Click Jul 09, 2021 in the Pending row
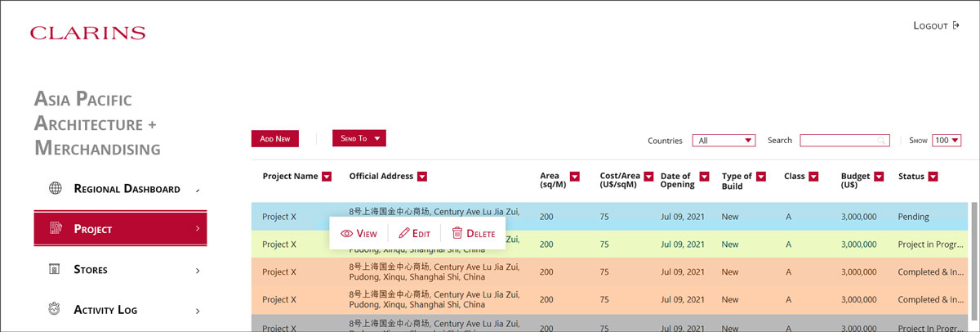 coord(681,217)
